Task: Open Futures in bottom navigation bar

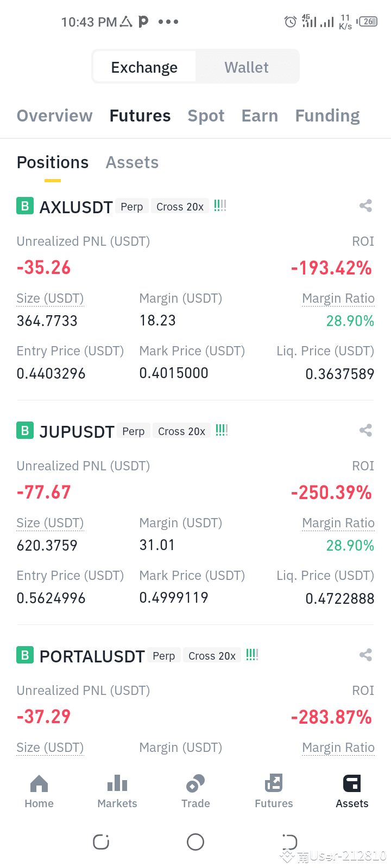Action: (274, 792)
